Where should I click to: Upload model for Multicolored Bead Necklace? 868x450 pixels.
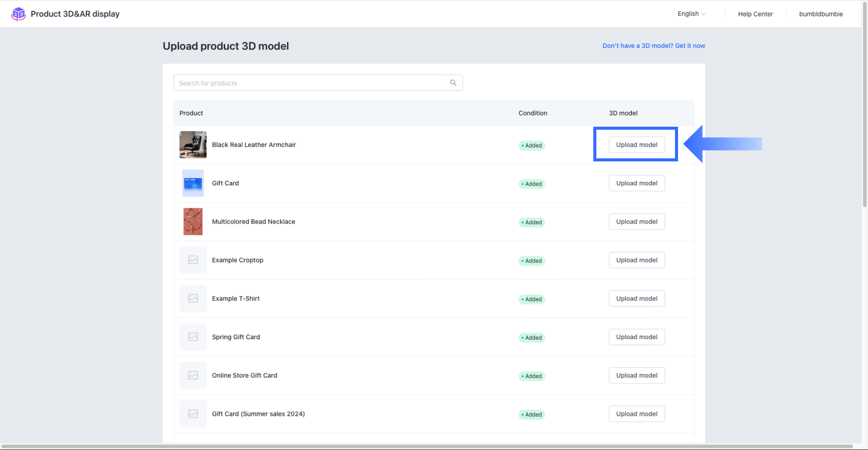[x=637, y=222]
